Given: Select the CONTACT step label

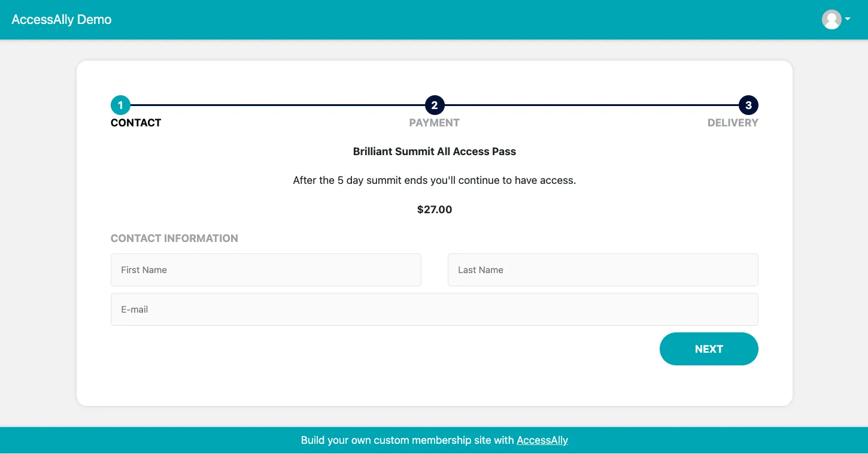Looking at the screenshot, I should pyautogui.click(x=136, y=123).
